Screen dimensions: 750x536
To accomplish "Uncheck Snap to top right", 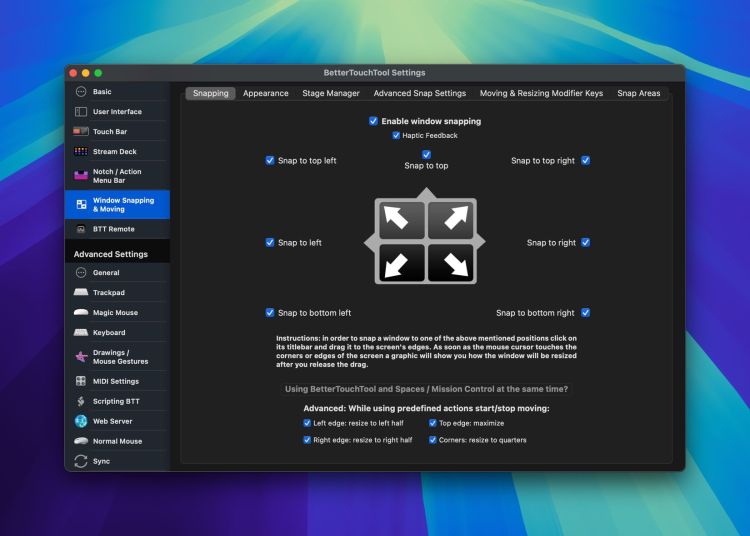I will click(x=586, y=160).
